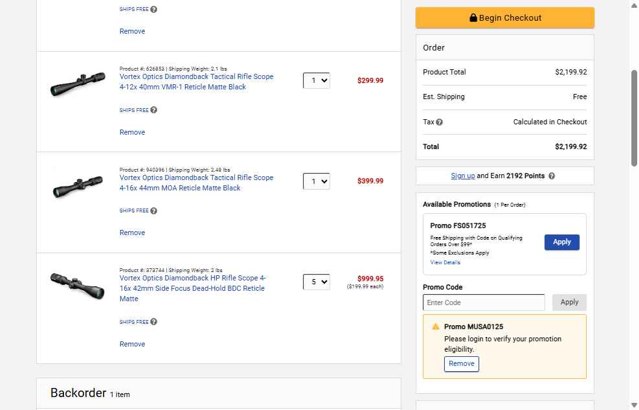Open the Diamondback HP Rifle Scope product link

pyautogui.click(x=192, y=288)
